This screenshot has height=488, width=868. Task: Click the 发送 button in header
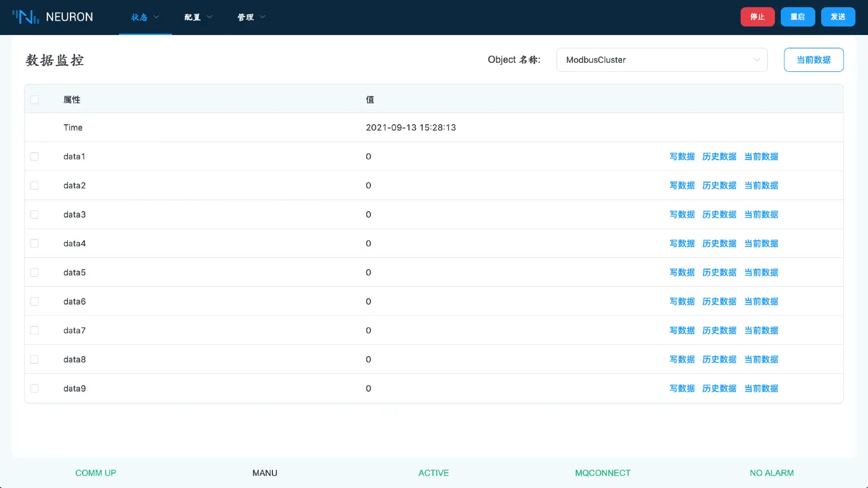coord(837,17)
